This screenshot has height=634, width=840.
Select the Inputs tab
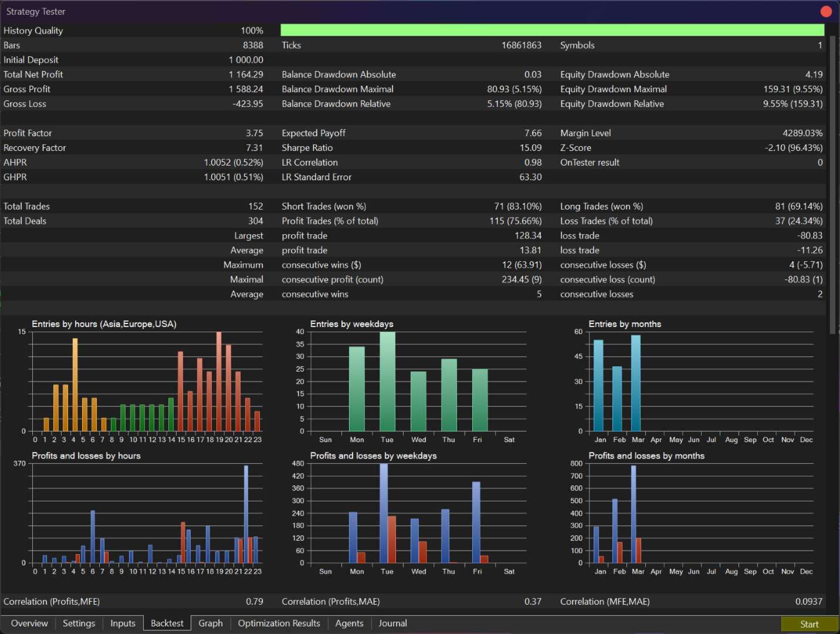tap(123, 623)
